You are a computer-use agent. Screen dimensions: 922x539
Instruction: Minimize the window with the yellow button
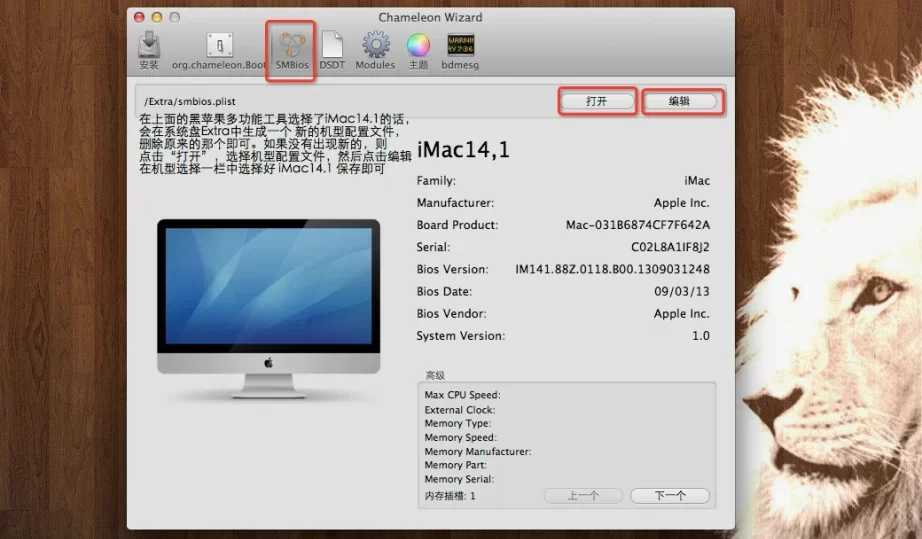[x=157, y=17]
